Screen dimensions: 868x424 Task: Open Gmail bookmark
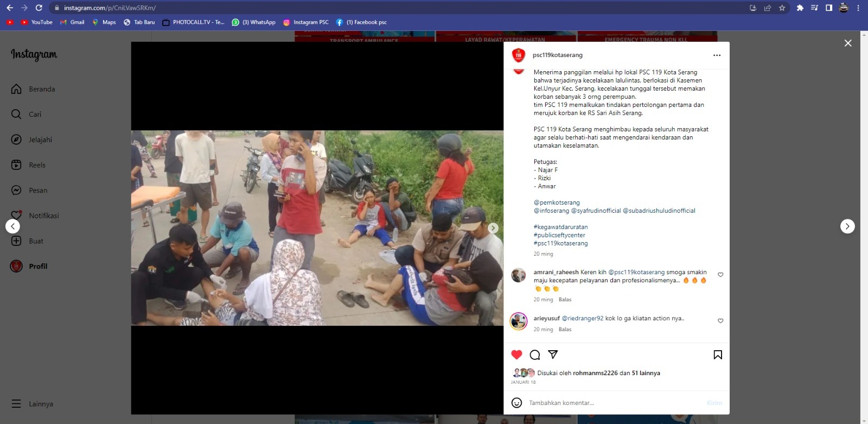72,22
